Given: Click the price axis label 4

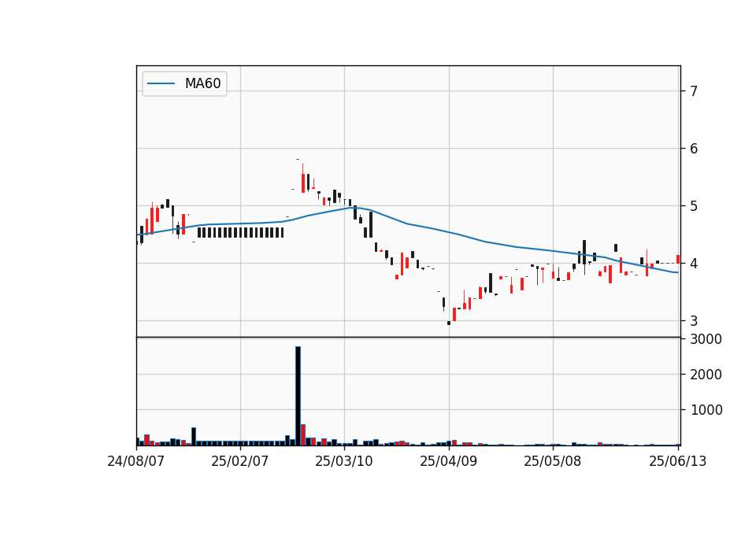Looking at the screenshot, I should (x=694, y=263).
